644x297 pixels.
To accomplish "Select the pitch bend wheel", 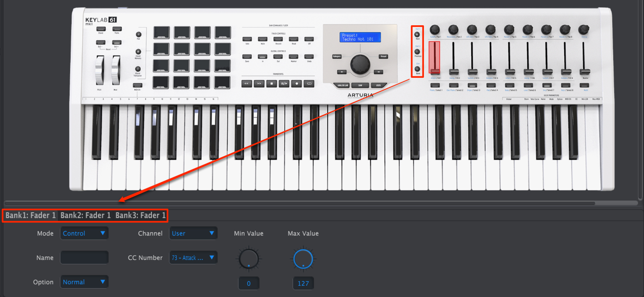I will [99, 70].
